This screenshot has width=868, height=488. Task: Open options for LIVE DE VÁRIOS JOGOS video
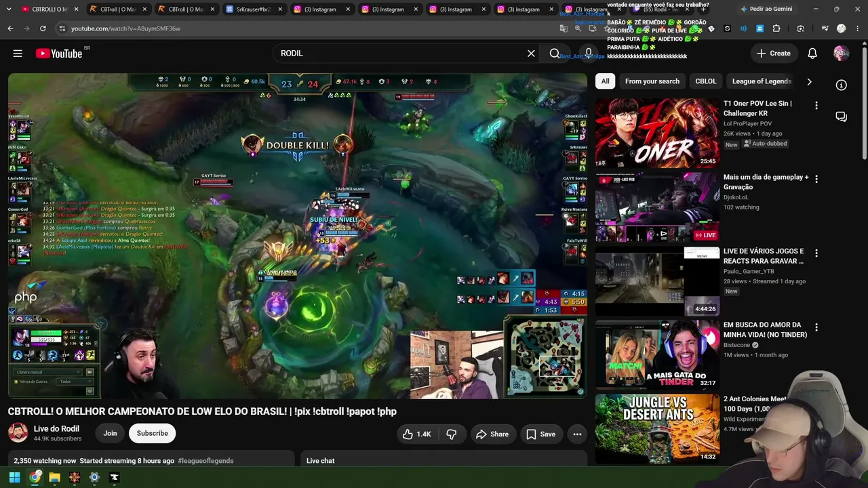point(816,253)
